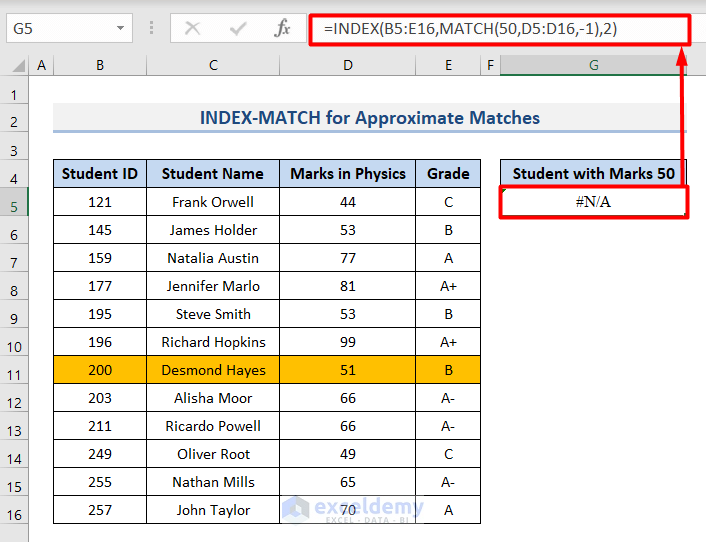
Task: Select column D header
Action: (x=347, y=66)
